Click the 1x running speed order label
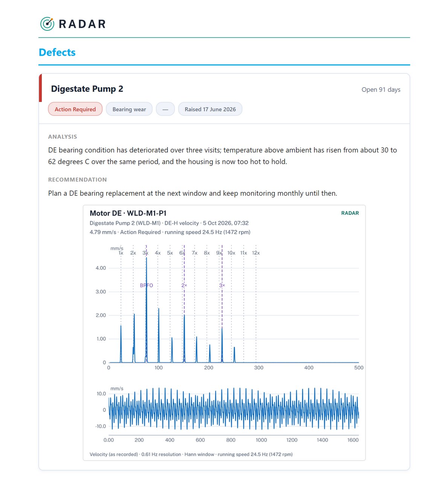This screenshot has height=497, width=448. (121, 253)
